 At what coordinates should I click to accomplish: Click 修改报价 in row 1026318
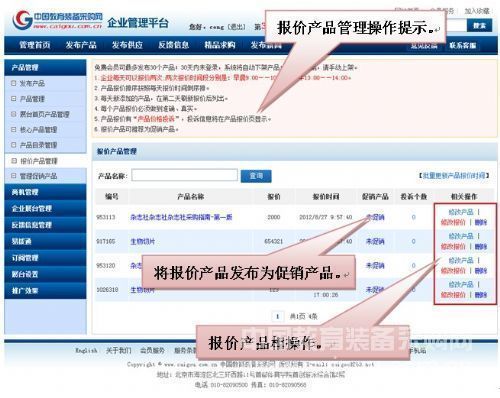coord(453,295)
